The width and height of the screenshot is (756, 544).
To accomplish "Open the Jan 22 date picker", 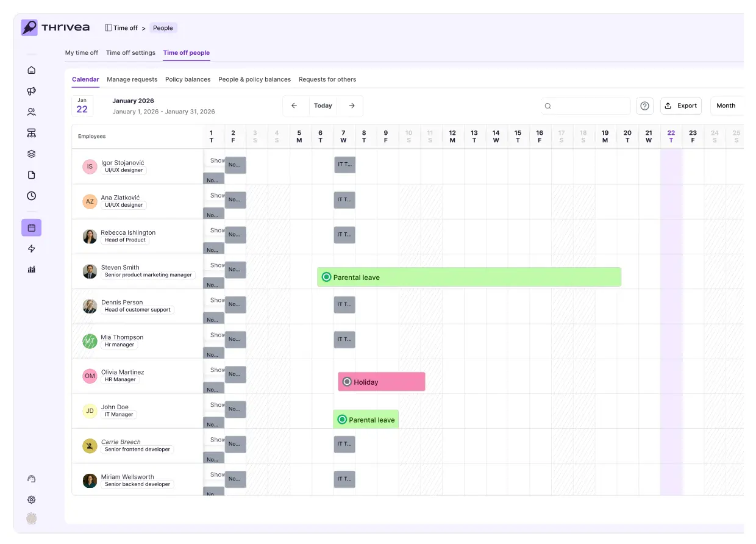I will 82,106.
